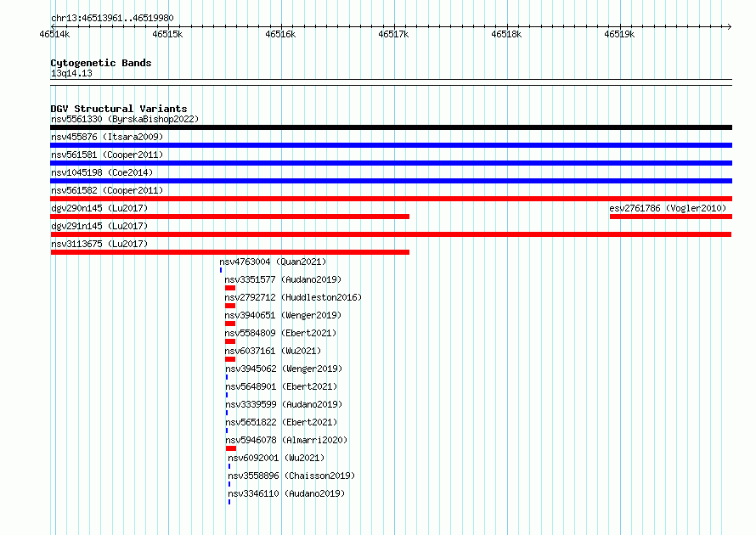Click the red bar under nsv3113675
Viewport: 756px width, 535px height.
230,252
